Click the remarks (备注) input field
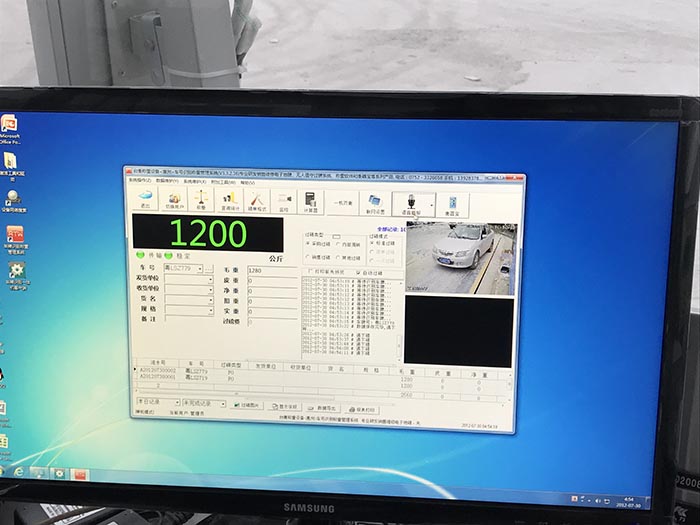Viewport: 700px width, 525px height. [x=189, y=319]
